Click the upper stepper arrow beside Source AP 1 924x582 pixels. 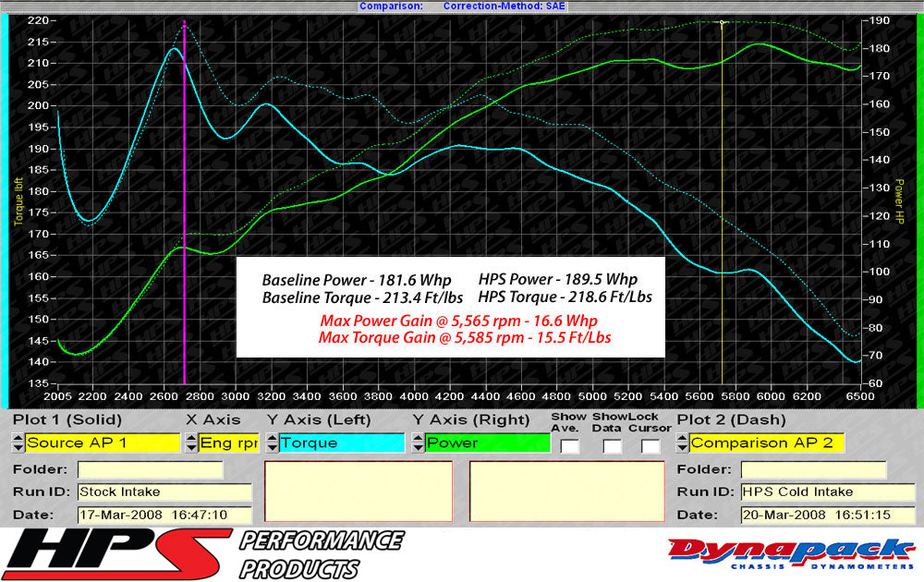[x=17, y=438]
